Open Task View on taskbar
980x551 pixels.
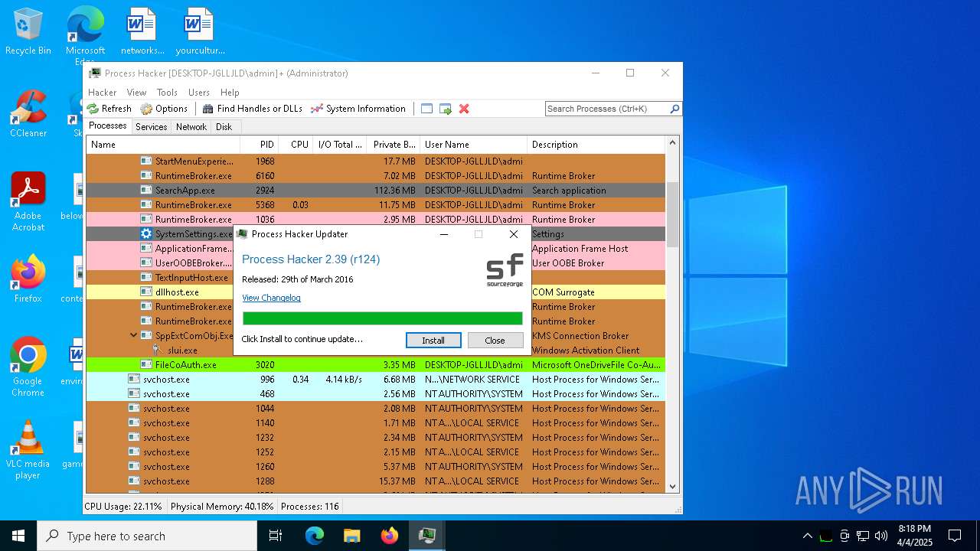tap(276, 536)
